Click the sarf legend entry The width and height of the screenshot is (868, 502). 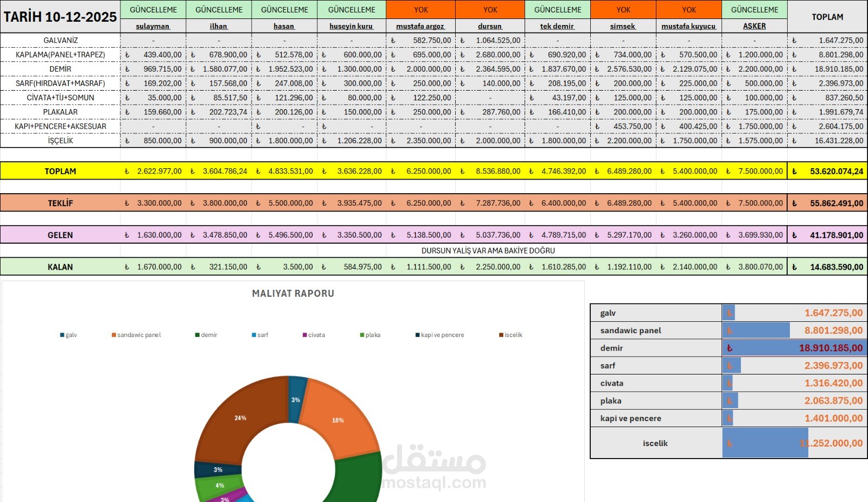point(260,335)
